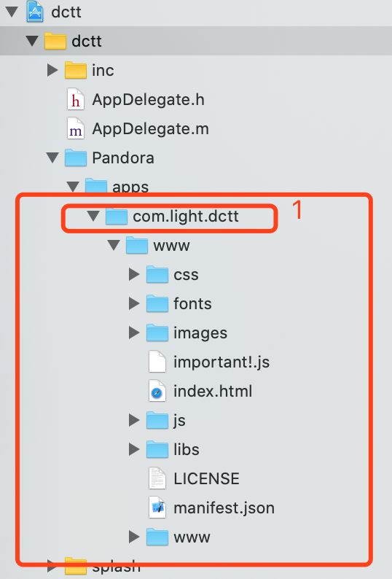
Task: Open the AppDelegate.h header file
Action: click(148, 100)
